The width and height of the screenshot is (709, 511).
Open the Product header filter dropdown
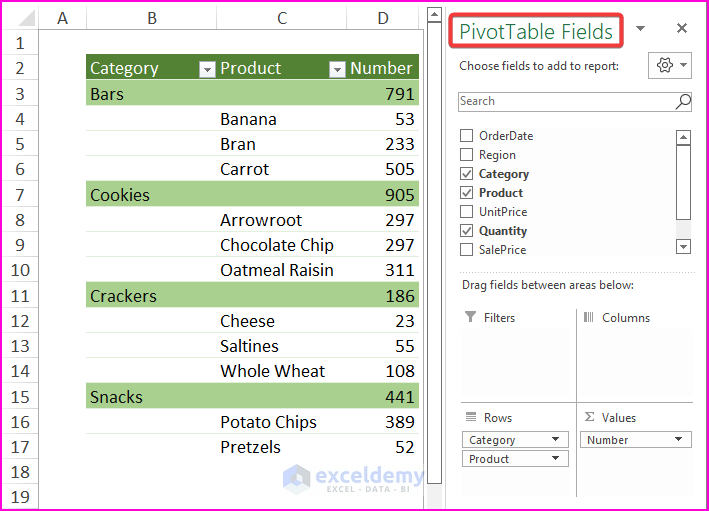click(x=337, y=69)
